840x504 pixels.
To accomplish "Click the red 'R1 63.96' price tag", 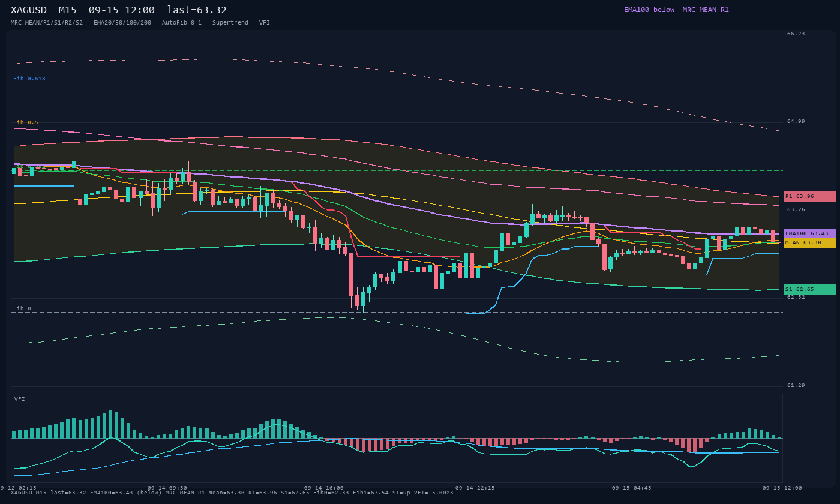I will coord(809,196).
